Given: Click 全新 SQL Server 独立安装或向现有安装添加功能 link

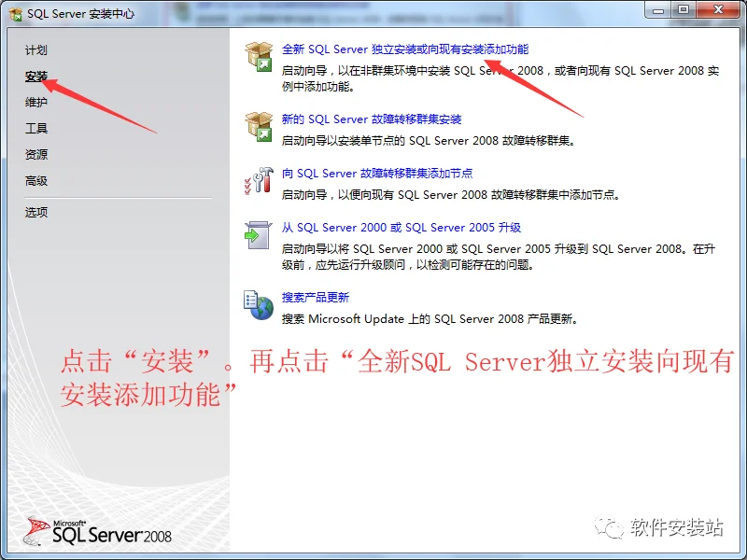Looking at the screenshot, I should (405, 49).
